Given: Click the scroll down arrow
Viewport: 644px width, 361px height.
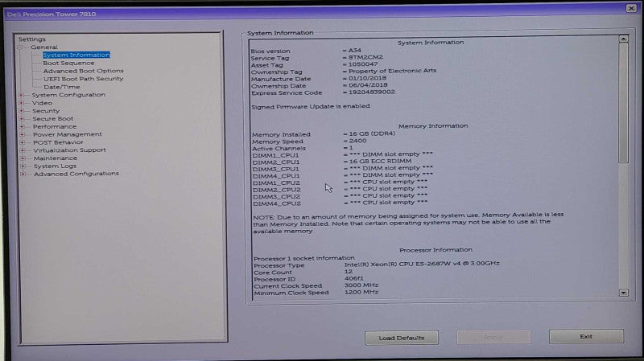Looking at the screenshot, I should tap(624, 293).
